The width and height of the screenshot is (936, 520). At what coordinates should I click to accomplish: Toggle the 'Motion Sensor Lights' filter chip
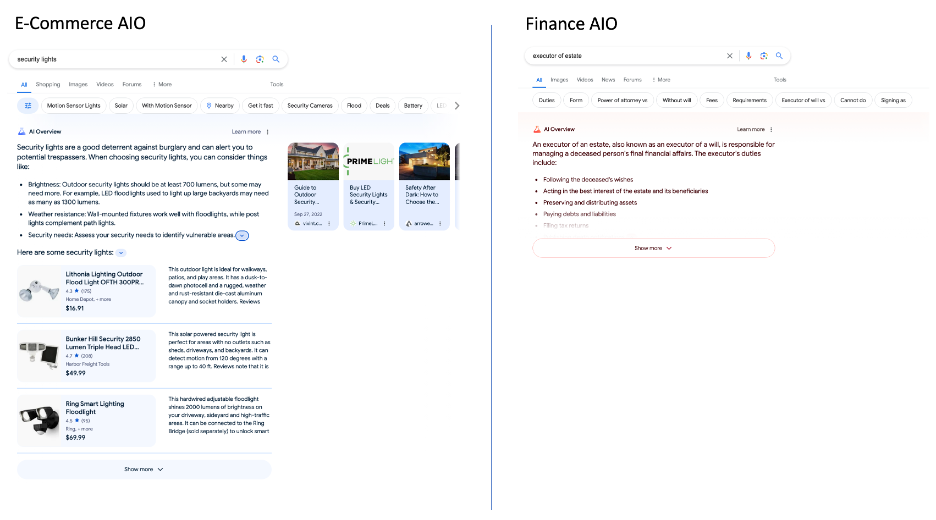pos(74,105)
